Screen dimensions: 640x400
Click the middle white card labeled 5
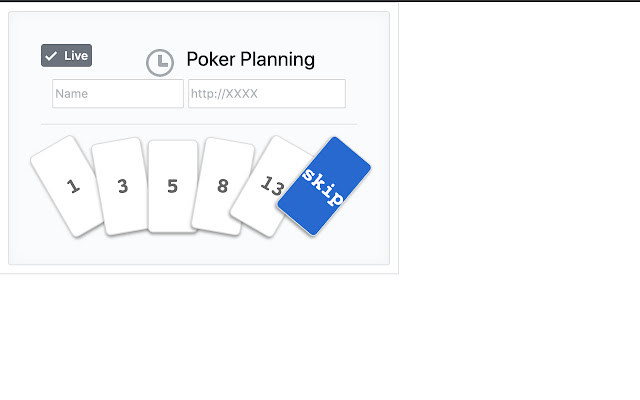coord(172,186)
